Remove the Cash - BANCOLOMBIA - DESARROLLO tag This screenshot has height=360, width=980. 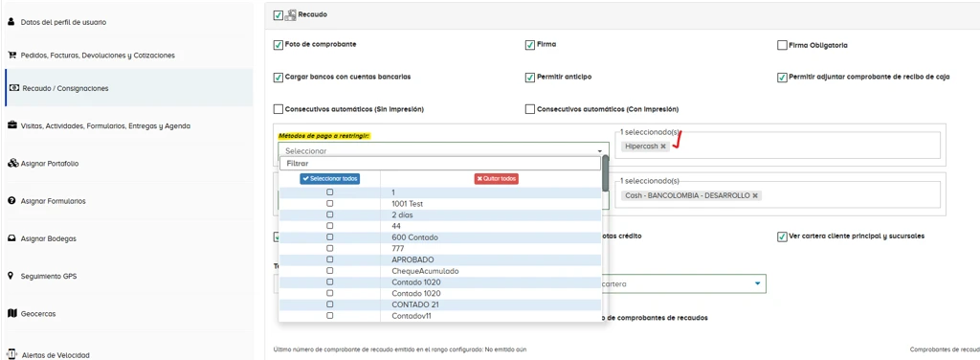[755, 195]
